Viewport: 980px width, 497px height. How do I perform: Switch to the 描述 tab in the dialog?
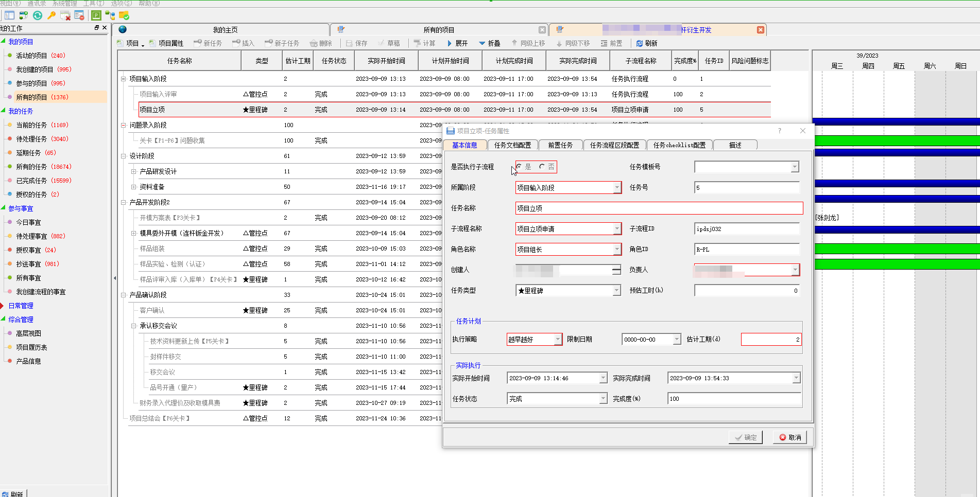coord(735,145)
